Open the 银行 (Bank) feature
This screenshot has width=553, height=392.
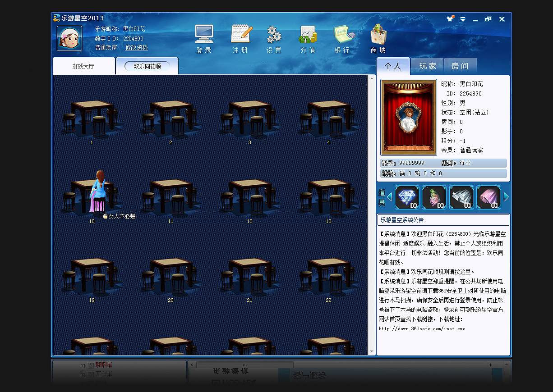[342, 39]
